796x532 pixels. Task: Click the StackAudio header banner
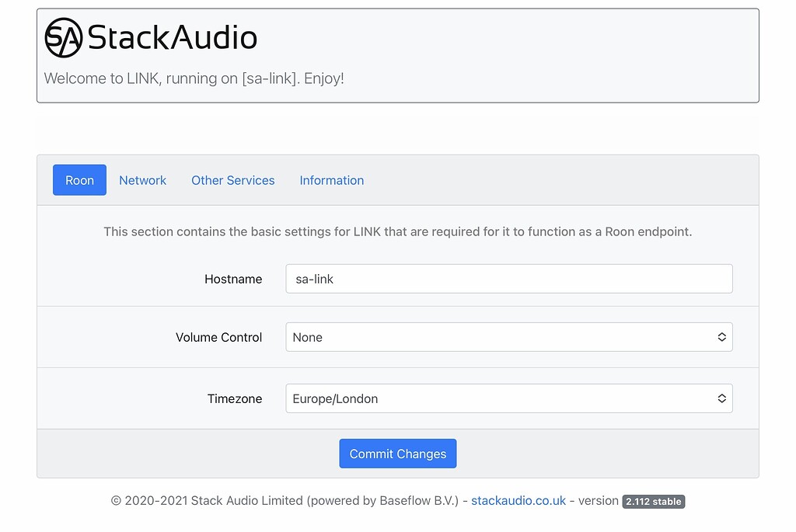coord(398,54)
